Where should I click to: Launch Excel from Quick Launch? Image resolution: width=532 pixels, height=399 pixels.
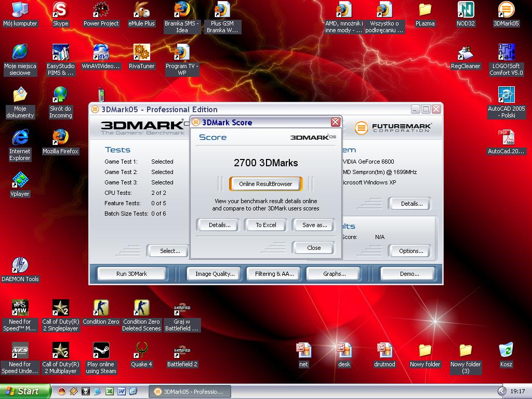pyautogui.click(x=109, y=392)
